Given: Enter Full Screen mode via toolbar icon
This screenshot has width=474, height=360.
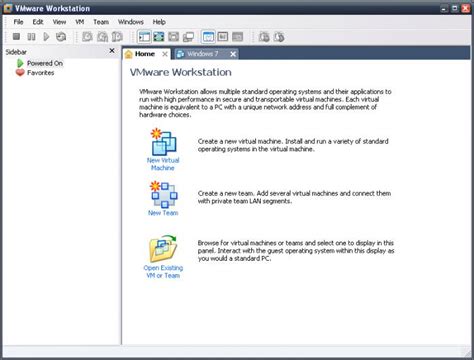Looking at the screenshot, I should pyautogui.click(x=159, y=37).
